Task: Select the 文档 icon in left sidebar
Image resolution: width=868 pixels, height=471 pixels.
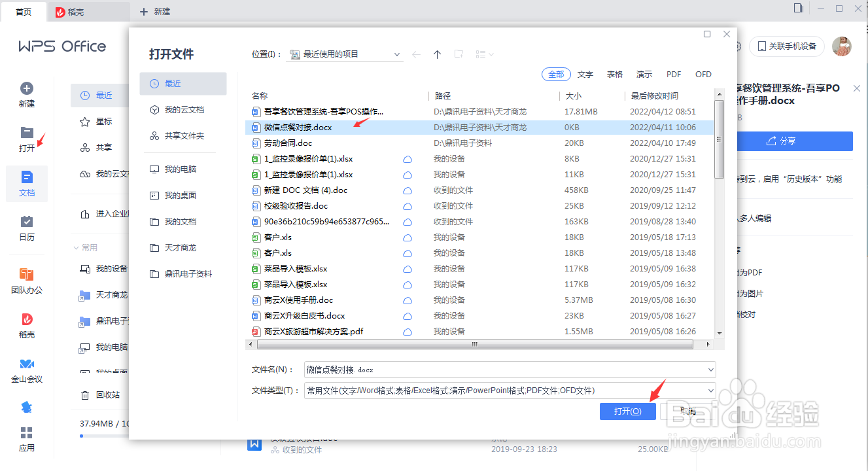Action: 27,177
